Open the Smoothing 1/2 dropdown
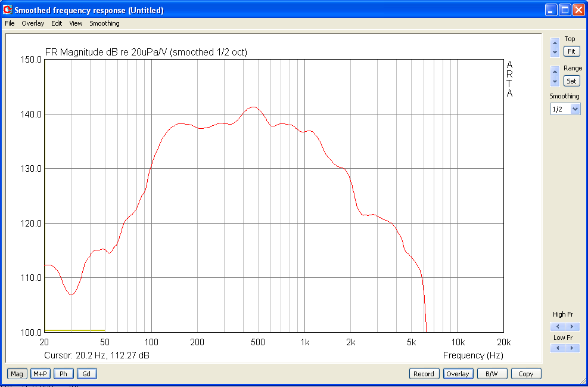Screen dimensions: 588x387 565,109
